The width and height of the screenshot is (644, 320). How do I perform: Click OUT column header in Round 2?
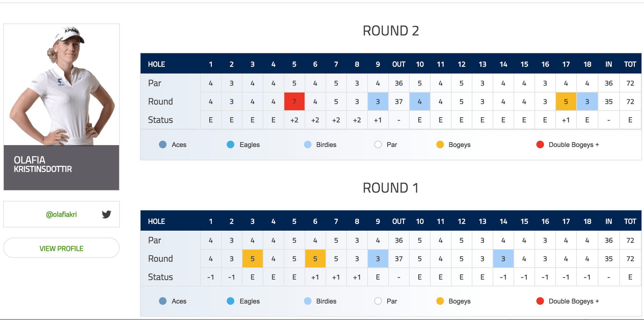click(x=399, y=64)
